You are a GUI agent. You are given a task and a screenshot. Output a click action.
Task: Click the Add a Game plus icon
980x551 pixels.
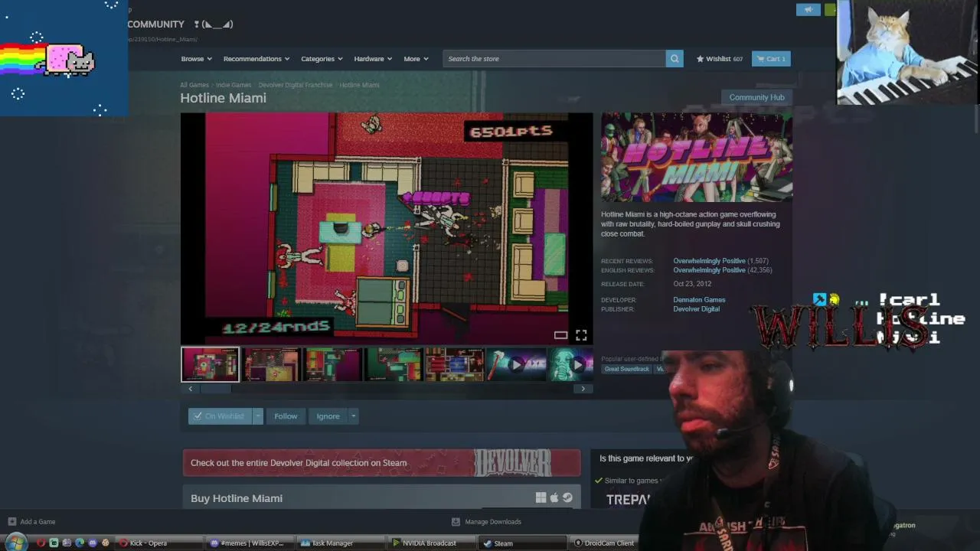(11, 522)
